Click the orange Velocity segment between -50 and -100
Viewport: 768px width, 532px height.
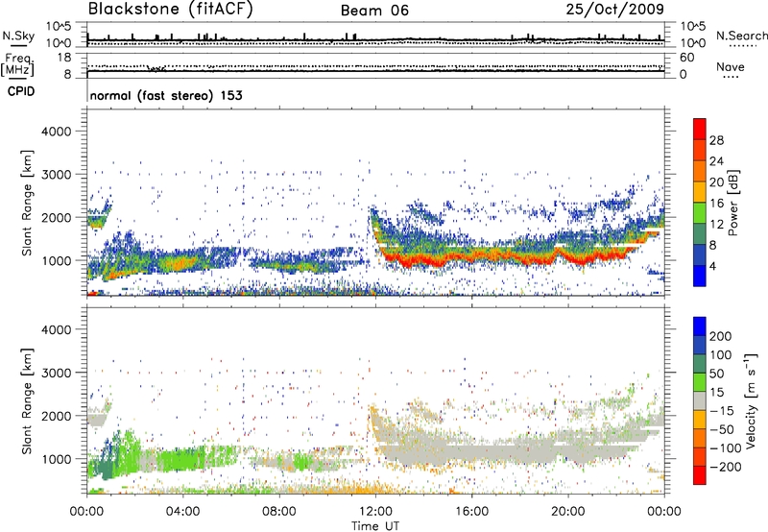[x=700, y=438]
